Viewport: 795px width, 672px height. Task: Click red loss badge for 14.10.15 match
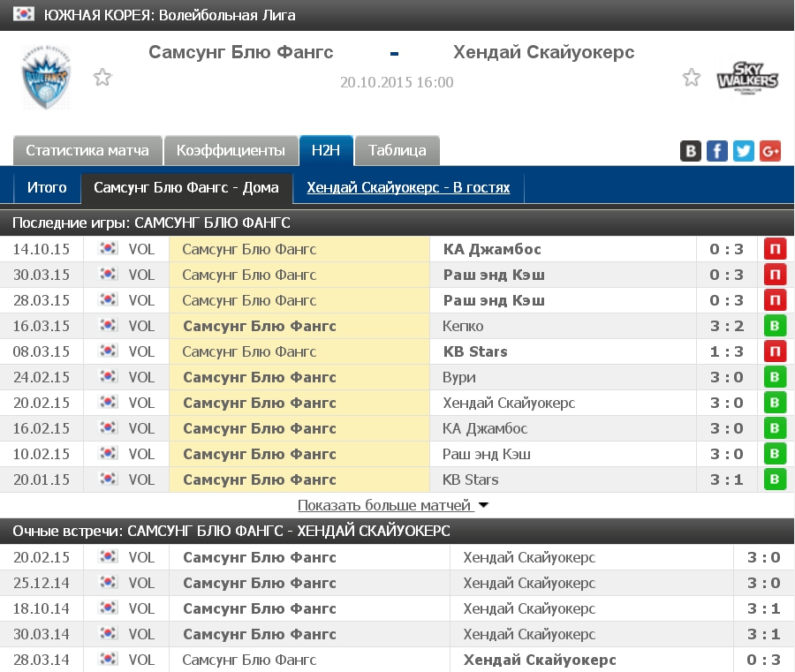[x=775, y=249]
